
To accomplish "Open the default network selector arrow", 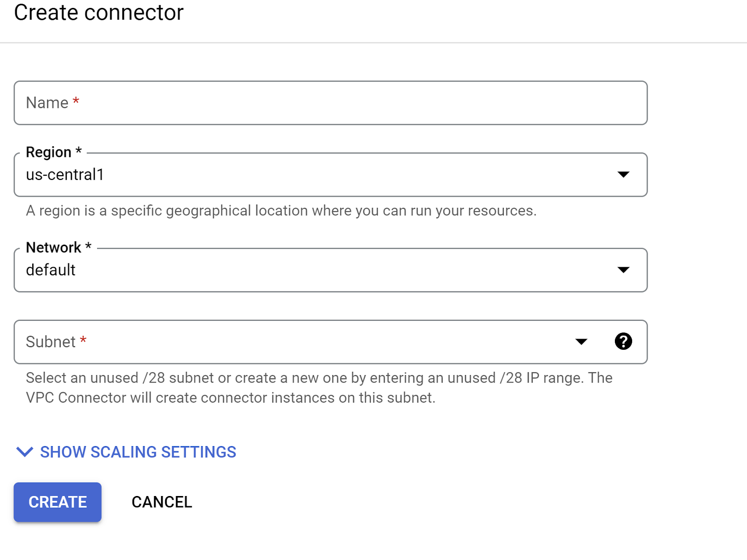I will (624, 270).
